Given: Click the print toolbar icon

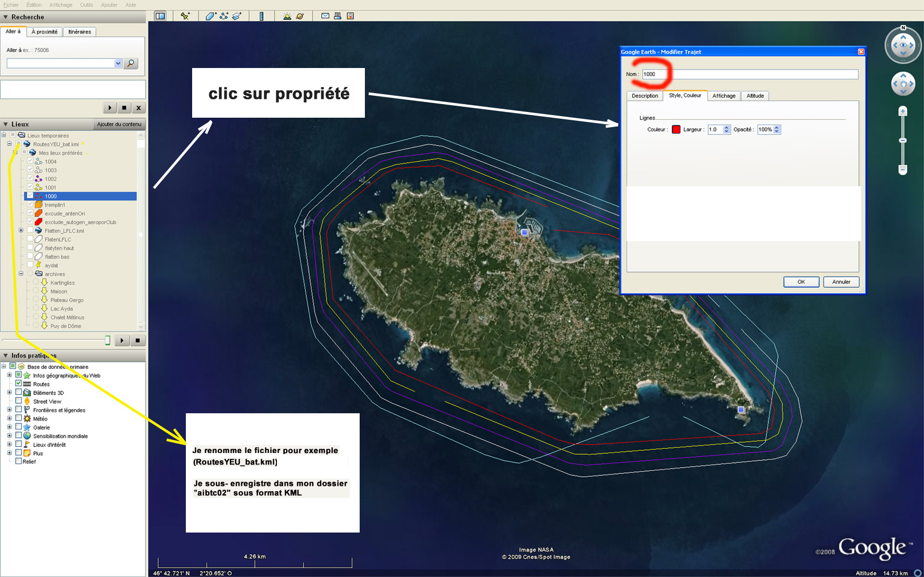Looking at the screenshot, I should (x=338, y=16).
